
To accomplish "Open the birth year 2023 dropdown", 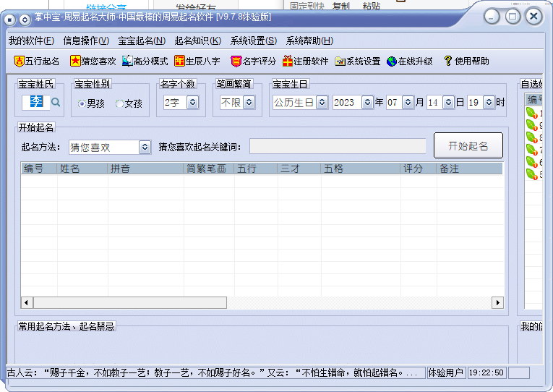I will tap(367, 102).
